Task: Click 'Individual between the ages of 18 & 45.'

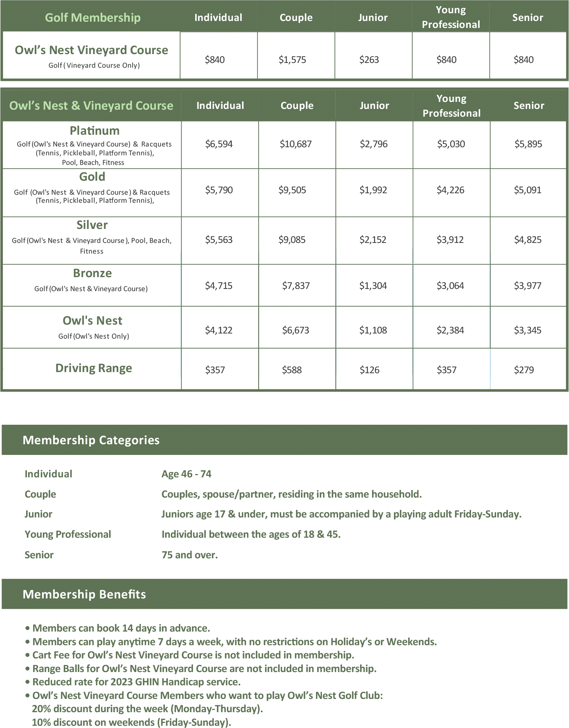Action: point(251,534)
